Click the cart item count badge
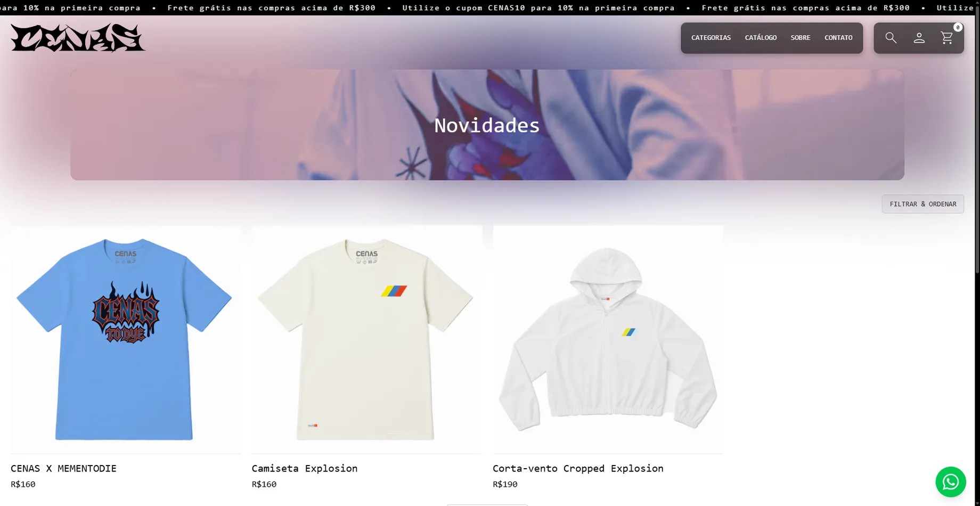 [x=958, y=27]
